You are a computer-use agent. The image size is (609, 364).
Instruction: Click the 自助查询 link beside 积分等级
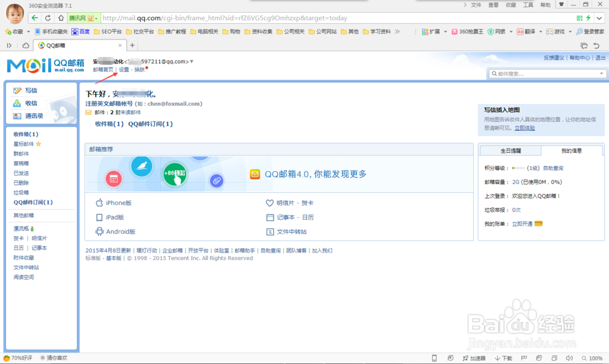553,168
